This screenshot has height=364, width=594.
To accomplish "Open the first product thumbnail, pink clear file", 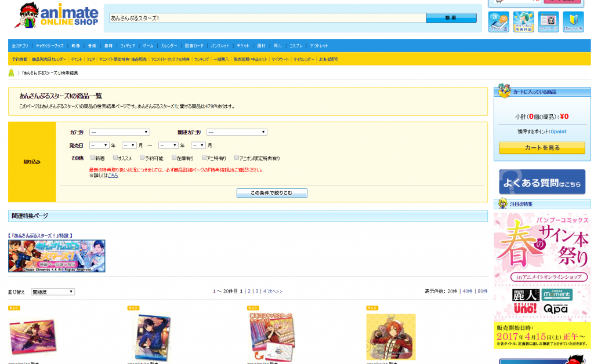I will click(32, 337).
